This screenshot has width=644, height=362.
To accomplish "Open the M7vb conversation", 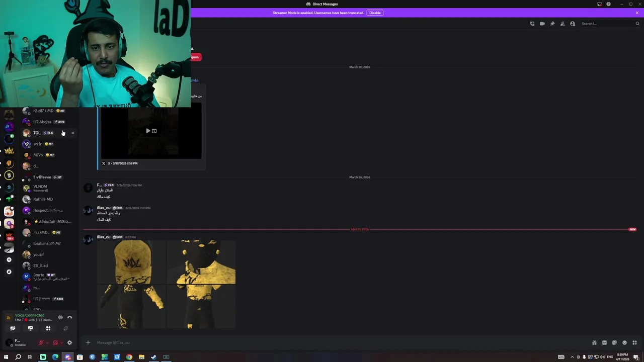I will point(48,155).
